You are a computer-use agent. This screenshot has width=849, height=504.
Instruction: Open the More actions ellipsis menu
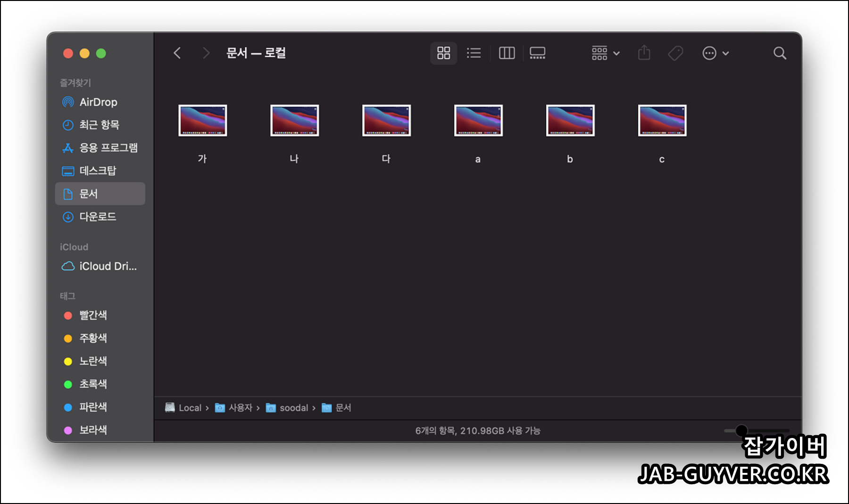point(716,53)
